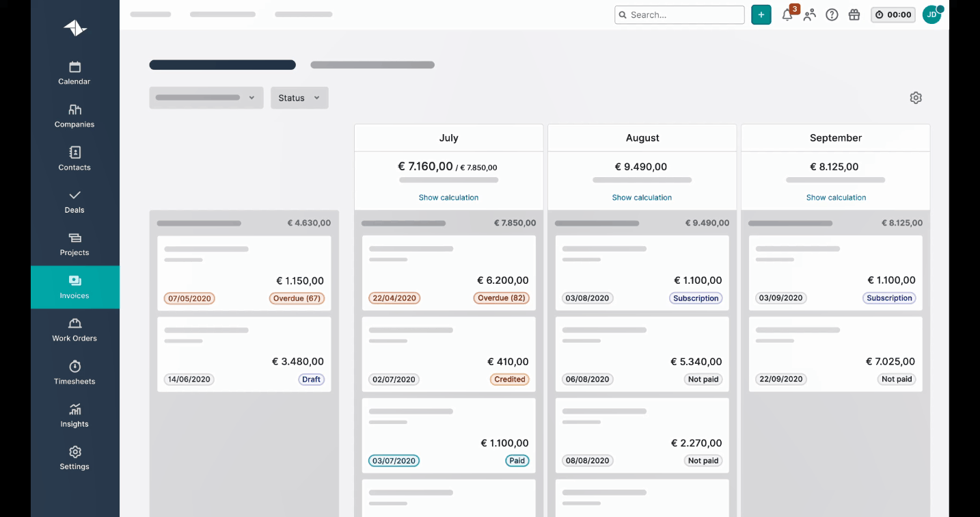Click the green plus add button

pos(761,15)
